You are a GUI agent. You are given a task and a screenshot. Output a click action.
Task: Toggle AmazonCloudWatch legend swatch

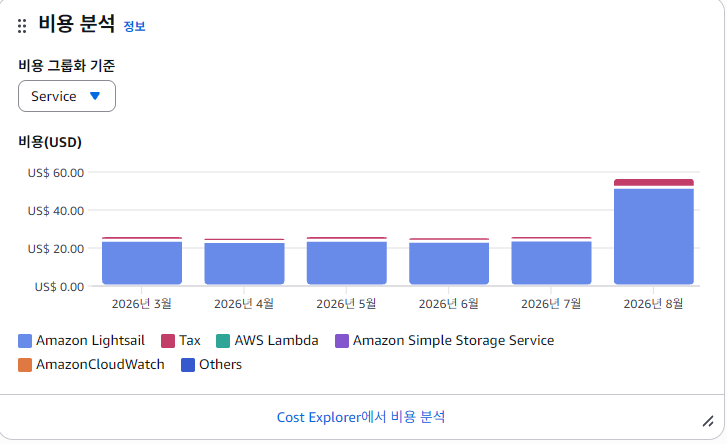(25, 365)
